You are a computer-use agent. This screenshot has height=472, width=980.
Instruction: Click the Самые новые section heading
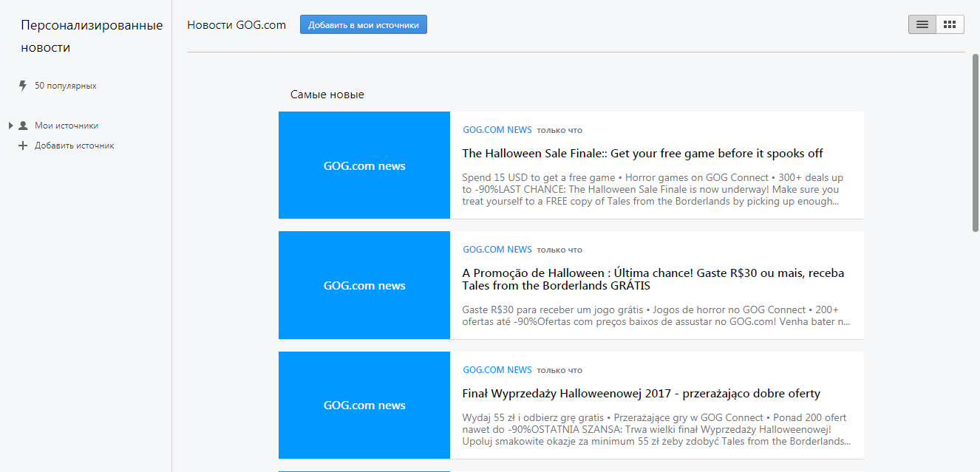tap(327, 95)
